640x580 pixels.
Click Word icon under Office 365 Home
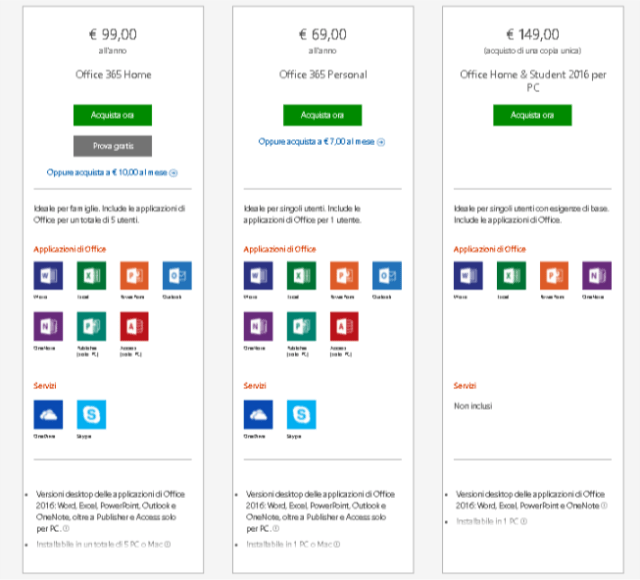[48, 276]
